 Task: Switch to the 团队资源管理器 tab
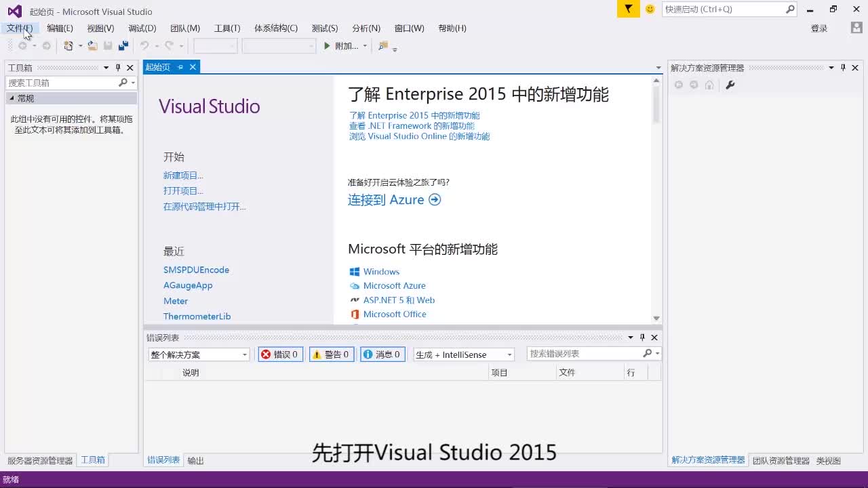[781, 460]
